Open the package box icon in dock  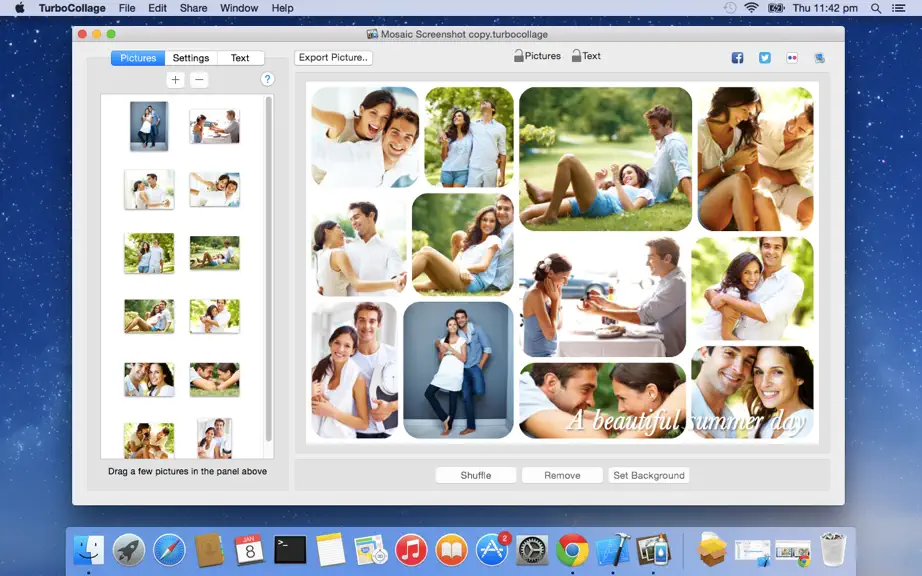(712, 551)
